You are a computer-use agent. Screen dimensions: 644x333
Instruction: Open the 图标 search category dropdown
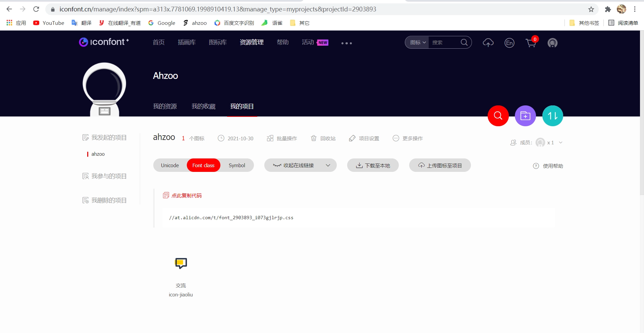(416, 42)
